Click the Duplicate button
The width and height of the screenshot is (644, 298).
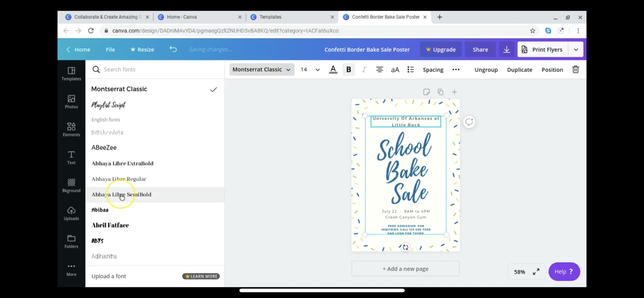click(520, 70)
